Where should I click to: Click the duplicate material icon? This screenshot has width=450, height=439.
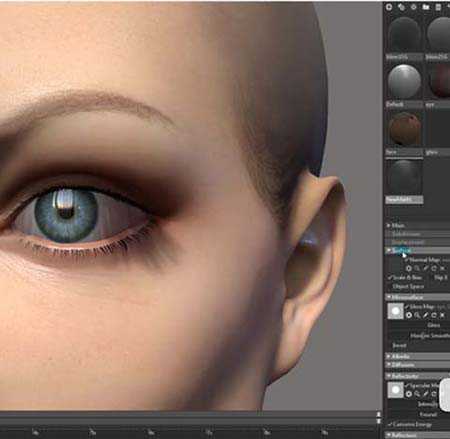pyautogui.click(x=401, y=7)
